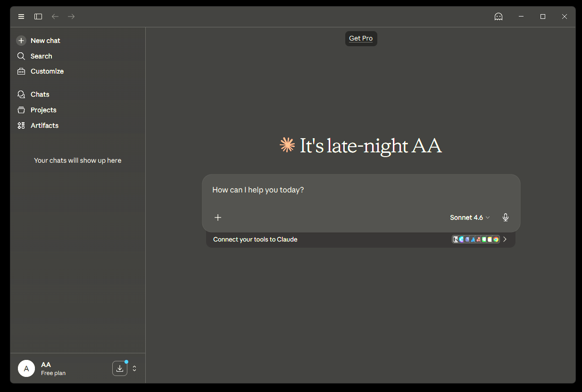Image resolution: width=582 pixels, height=392 pixels.
Task: Open Sonnet 4.6 model selector
Action: pyautogui.click(x=470, y=217)
